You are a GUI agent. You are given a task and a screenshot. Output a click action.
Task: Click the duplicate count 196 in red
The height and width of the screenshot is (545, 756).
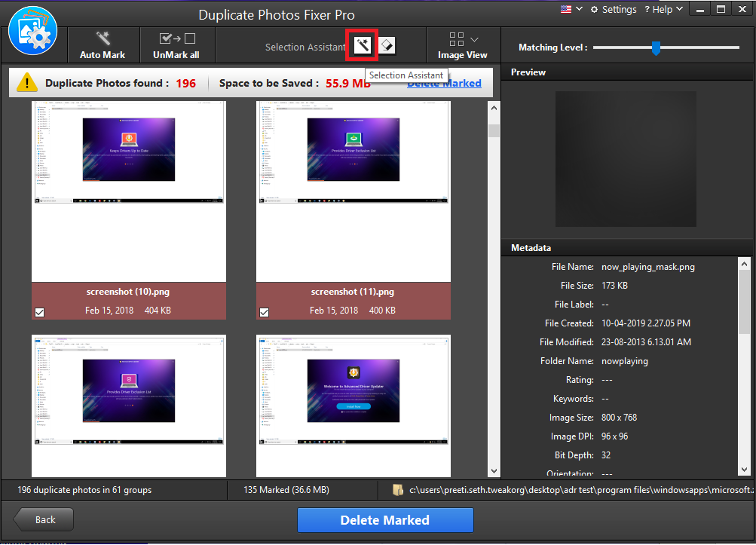pyautogui.click(x=185, y=84)
